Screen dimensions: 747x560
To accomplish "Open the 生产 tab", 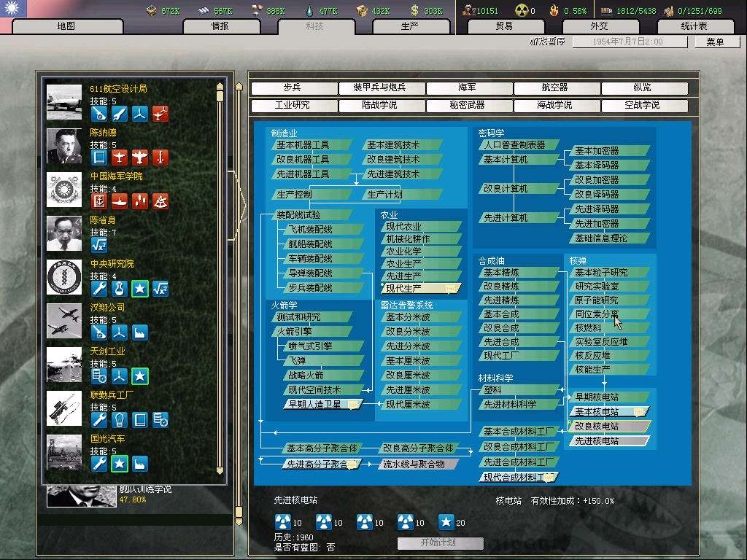I will (x=410, y=26).
